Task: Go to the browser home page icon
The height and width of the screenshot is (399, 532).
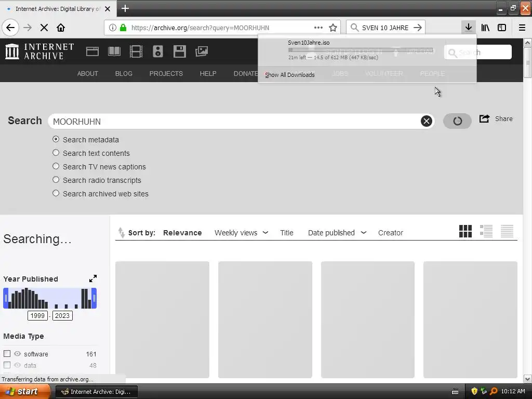Action: pyautogui.click(x=61, y=28)
